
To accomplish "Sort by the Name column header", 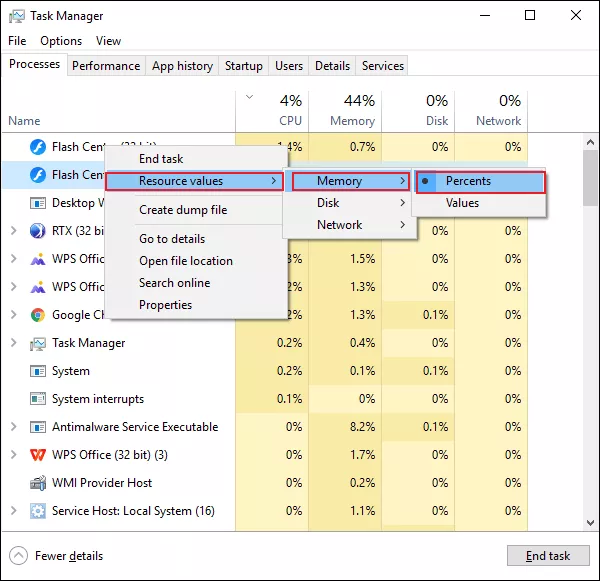I will (x=119, y=111).
